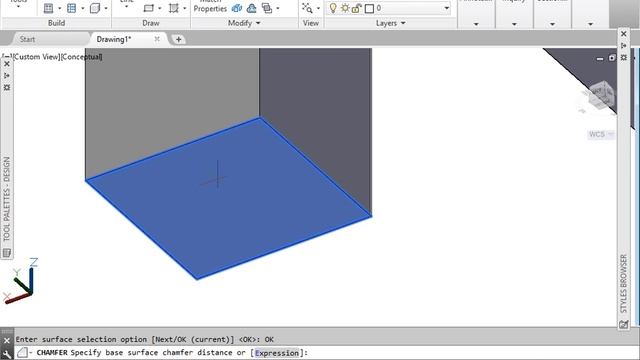Switch to the Start tab

(27, 39)
